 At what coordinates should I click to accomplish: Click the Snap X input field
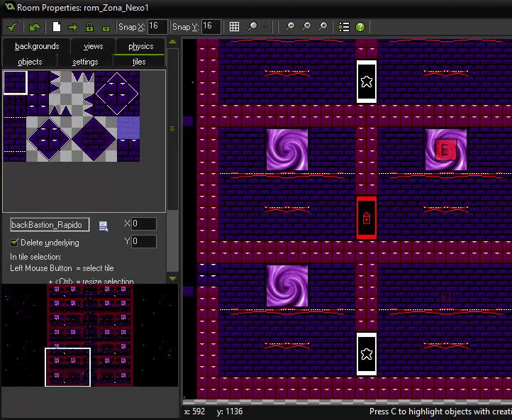[157, 26]
